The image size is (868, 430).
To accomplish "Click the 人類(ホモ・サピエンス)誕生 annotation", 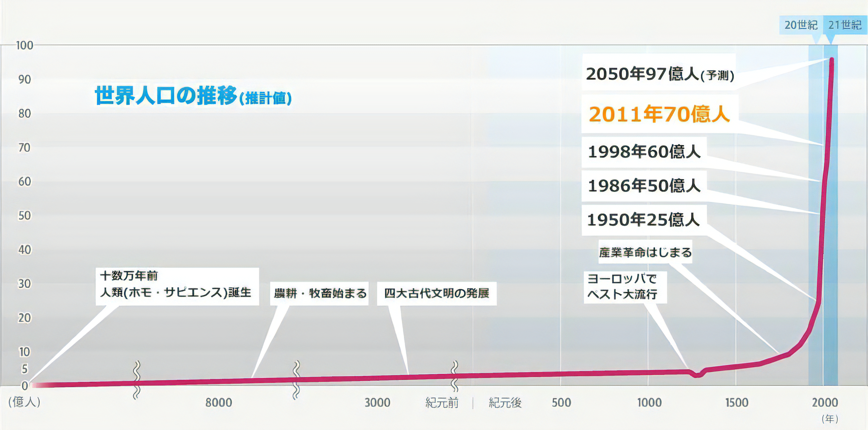I will click(176, 286).
